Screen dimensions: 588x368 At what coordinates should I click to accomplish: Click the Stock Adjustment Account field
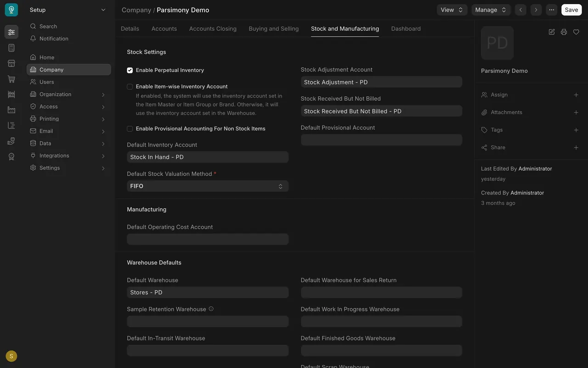pos(381,82)
